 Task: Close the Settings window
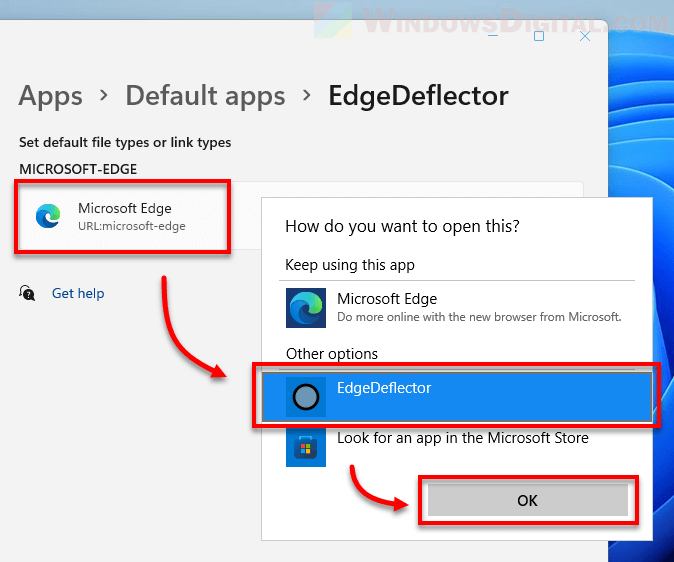[x=585, y=36]
